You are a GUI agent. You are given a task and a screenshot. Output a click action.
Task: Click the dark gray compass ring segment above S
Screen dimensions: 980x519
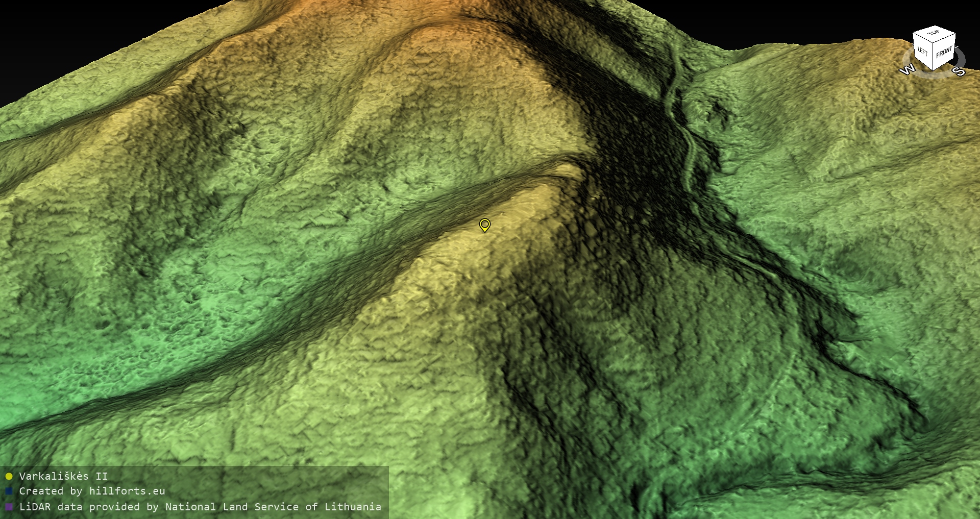[x=961, y=58]
